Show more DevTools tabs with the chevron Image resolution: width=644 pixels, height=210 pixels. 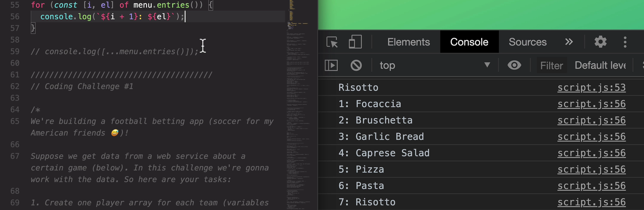tap(569, 42)
